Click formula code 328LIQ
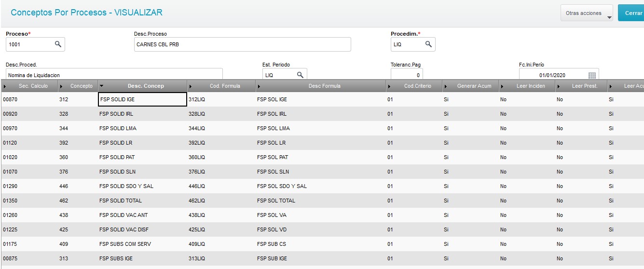 point(197,114)
